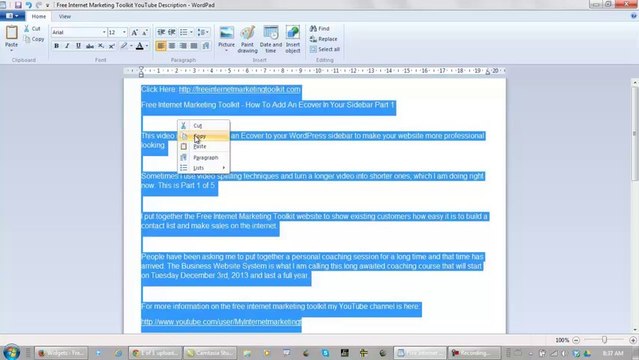Screen dimensions: 639x360
Task: Open the Windows Start button
Action: [11, 352]
